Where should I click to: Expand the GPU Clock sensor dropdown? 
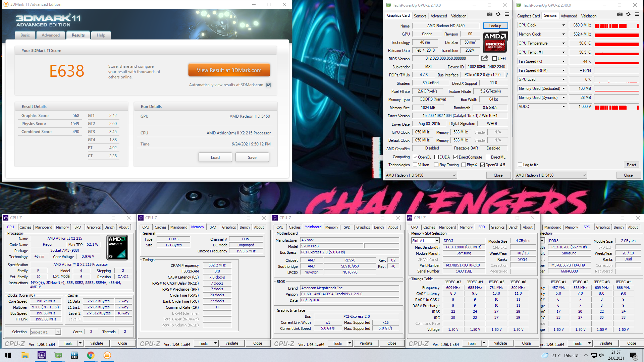[x=563, y=25]
